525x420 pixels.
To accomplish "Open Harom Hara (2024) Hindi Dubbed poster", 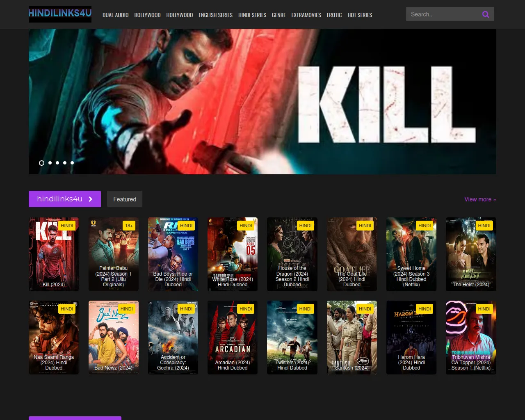I will coord(411,338).
